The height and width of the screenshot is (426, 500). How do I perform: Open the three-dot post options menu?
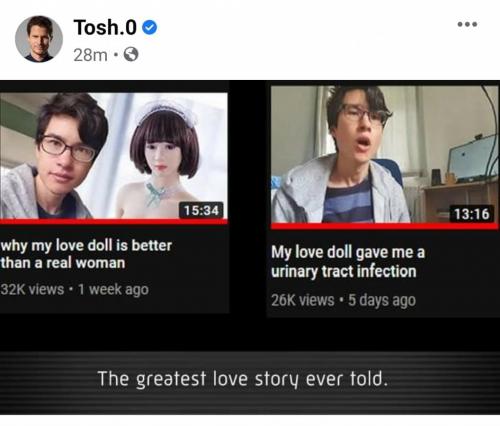[x=467, y=24]
